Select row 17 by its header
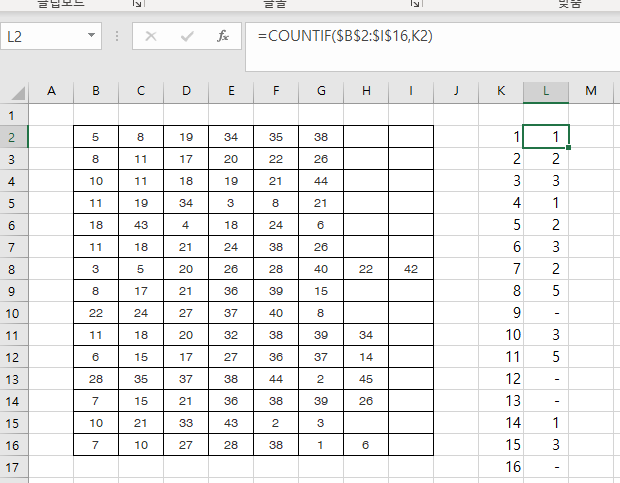The image size is (620, 483). (x=14, y=467)
